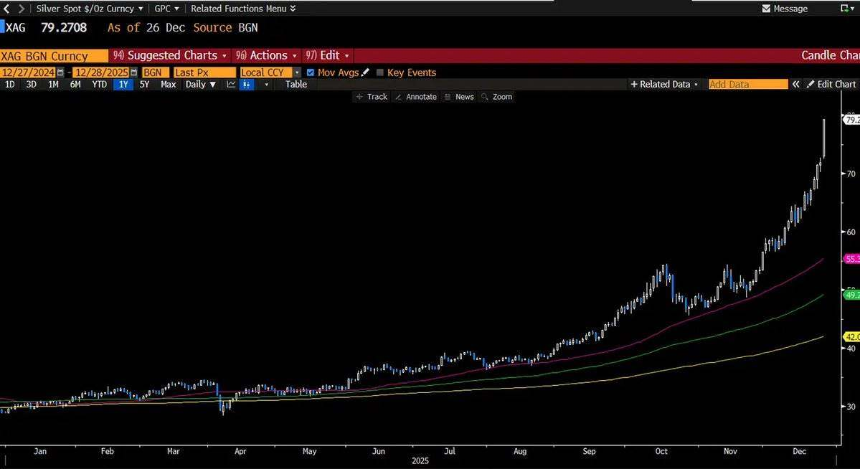Activate the Track crosshair tool
The image size is (860, 469).
[371, 97]
